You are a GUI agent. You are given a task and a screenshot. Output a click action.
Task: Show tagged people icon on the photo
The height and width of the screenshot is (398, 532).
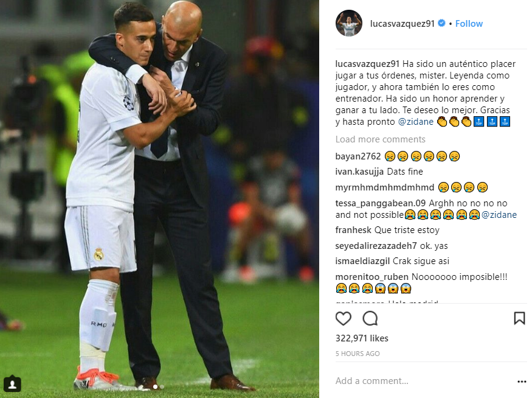12,384
